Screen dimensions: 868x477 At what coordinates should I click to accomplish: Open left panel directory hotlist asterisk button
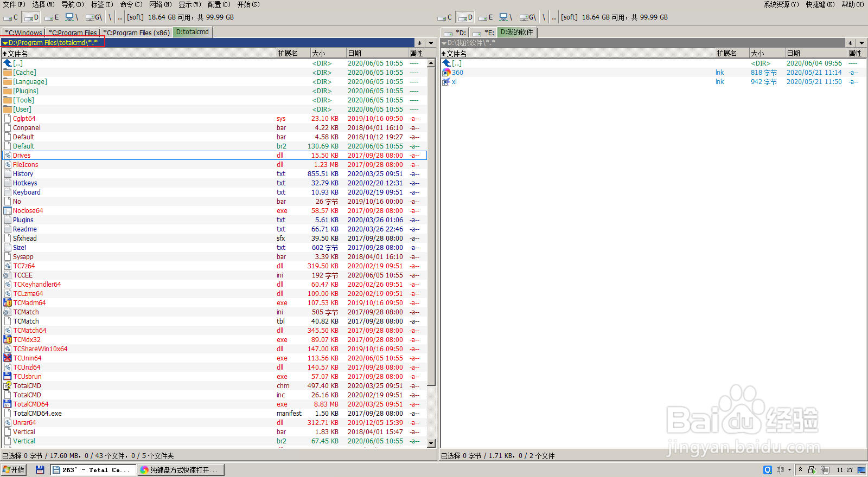click(x=419, y=43)
